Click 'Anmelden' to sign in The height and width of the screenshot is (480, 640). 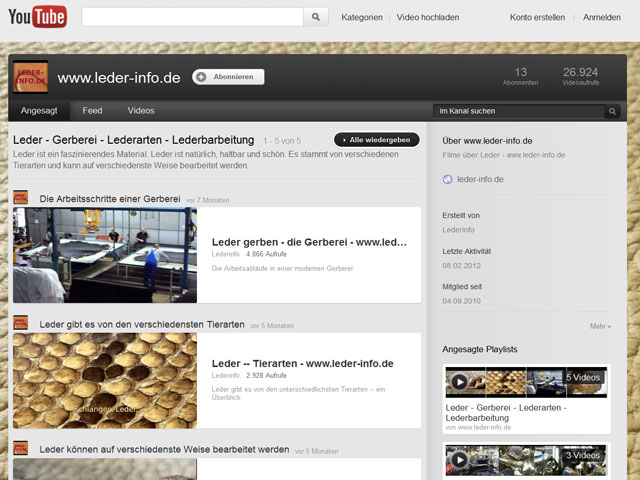point(602,17)
